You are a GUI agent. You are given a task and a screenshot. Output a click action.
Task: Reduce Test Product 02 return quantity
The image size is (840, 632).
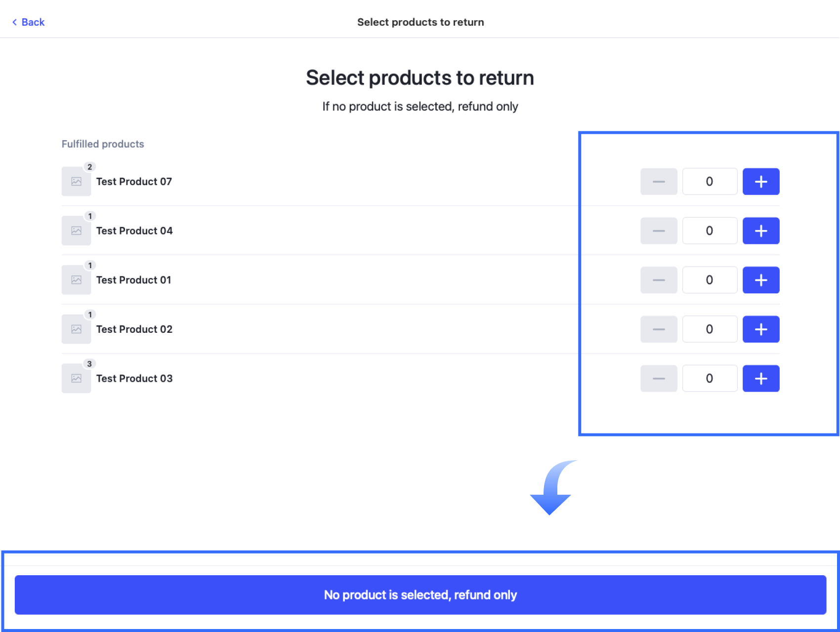coord(659,329)
